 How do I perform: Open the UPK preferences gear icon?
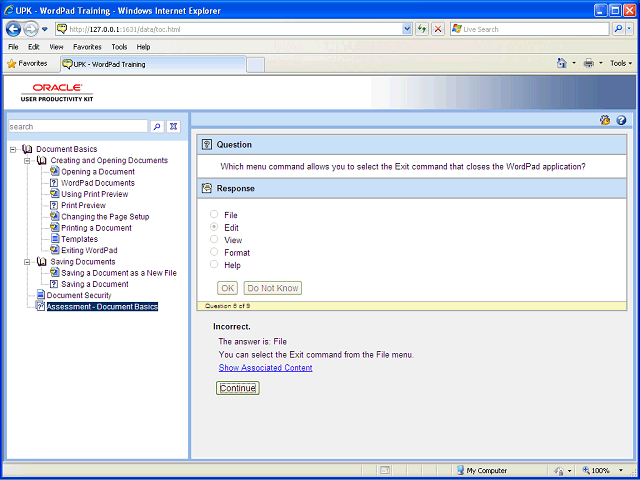point(605,120)
